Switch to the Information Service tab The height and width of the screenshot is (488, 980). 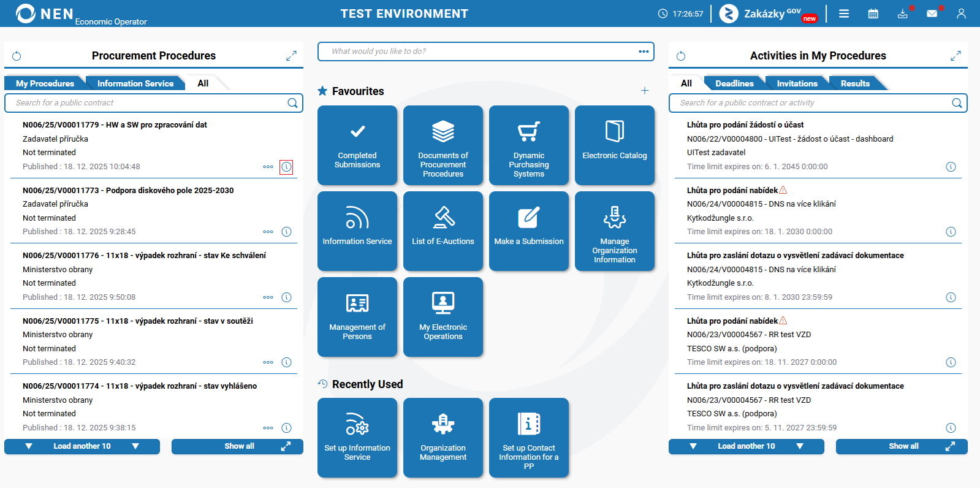coord(135,83)
